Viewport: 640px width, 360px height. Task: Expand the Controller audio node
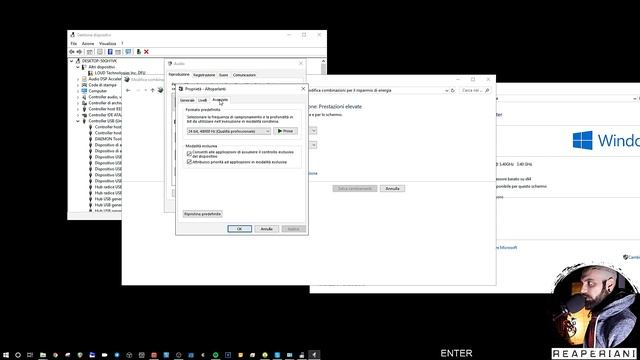pos(78,97)
